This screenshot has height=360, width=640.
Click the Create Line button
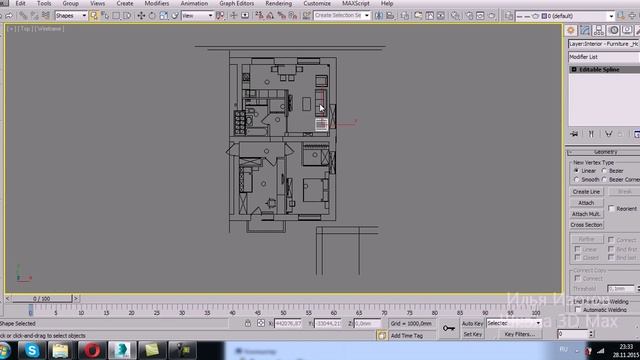(586, 191)
